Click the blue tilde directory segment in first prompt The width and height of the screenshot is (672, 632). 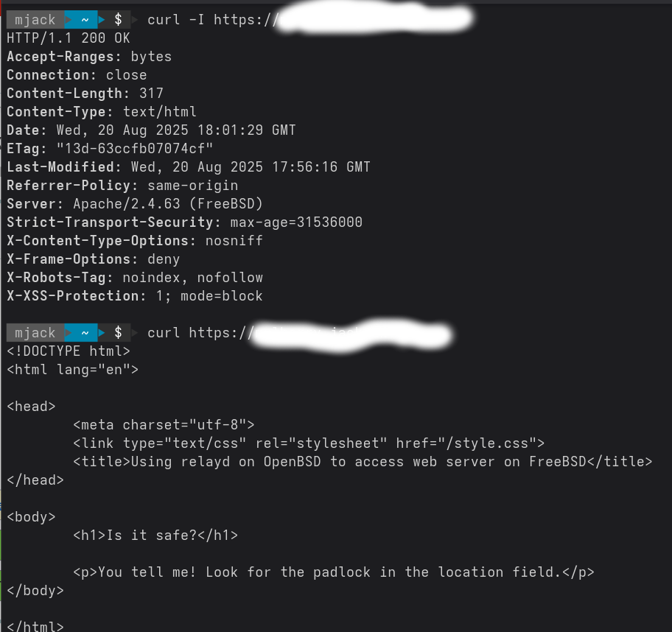click(x=85, y=20)
